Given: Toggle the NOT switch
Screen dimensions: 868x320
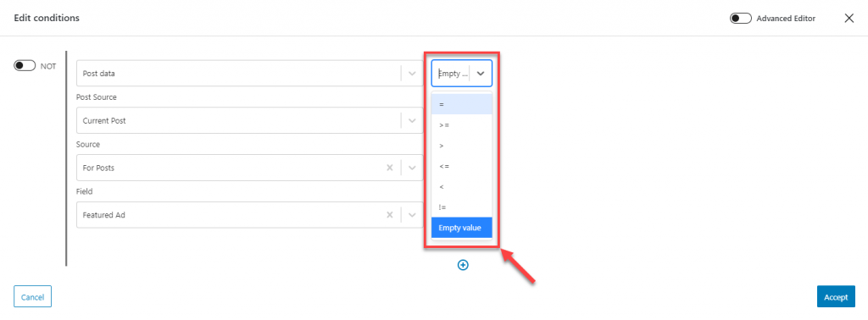Looking at the screenshot, I should (25, 66).
